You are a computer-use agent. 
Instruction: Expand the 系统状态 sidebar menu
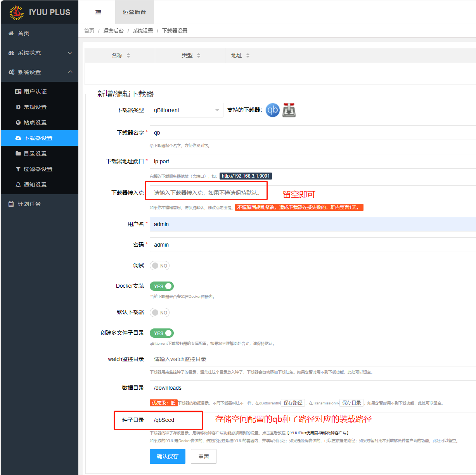(40, 53)
